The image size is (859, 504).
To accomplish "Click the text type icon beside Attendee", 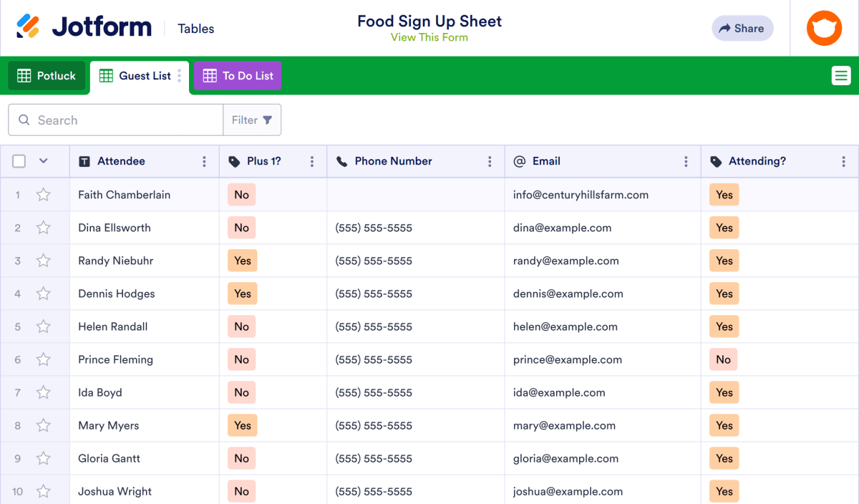I will pos(84,161).
